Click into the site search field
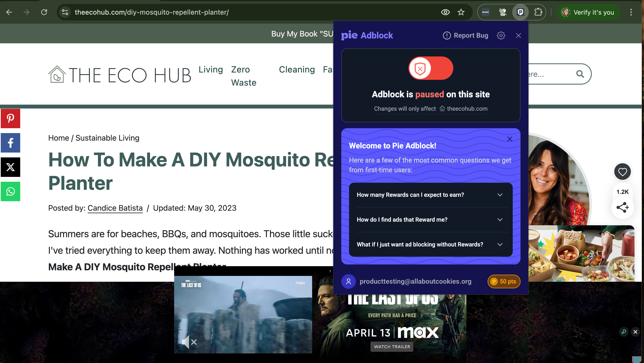The width and height of the screenshot is (644, 363). pos(550,74)
